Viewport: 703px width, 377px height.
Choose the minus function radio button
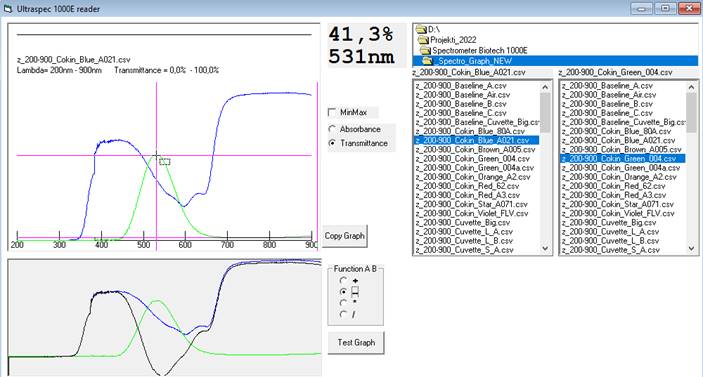343,291
